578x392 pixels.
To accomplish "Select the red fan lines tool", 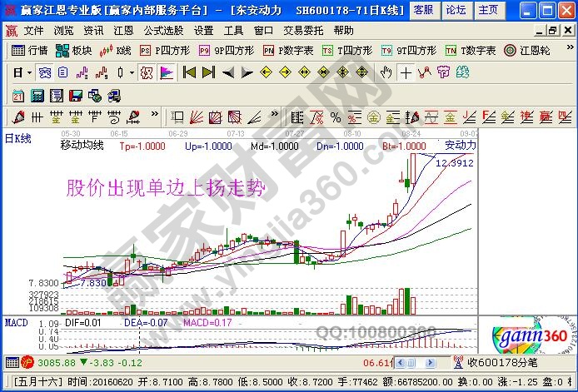I will [x=197, y=117].
